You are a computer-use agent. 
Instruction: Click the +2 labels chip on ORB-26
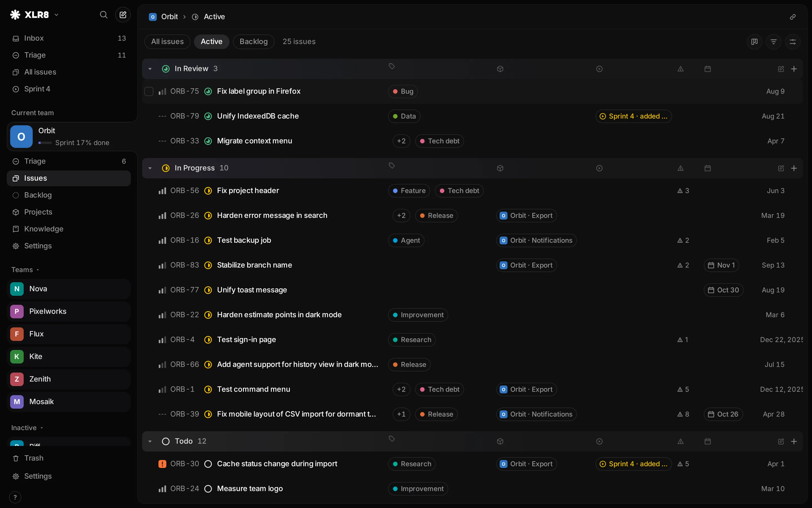(401, 216)
